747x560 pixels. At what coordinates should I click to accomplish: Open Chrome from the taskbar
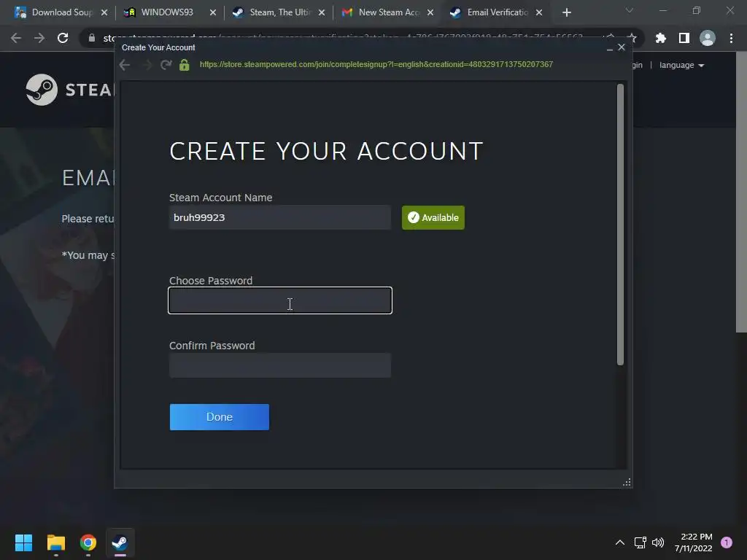pos(88,542)
